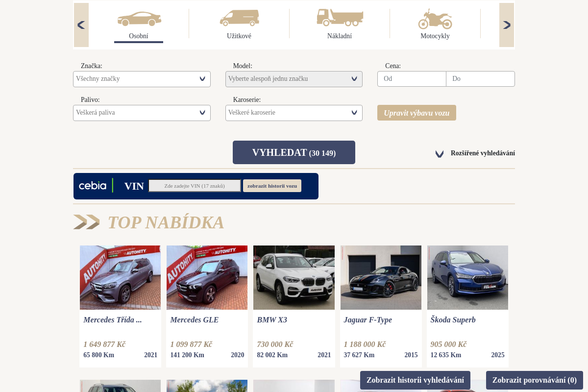Click the Rozšířené vyhledávání chevron icon

[x=440, y=154]
